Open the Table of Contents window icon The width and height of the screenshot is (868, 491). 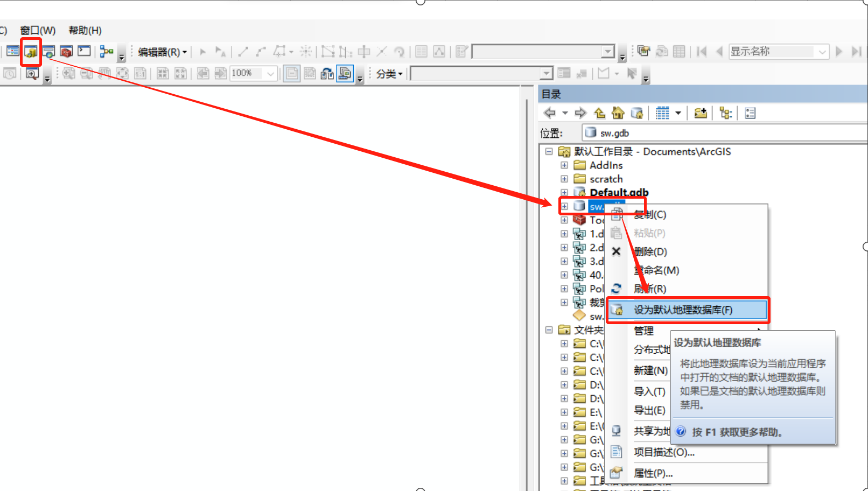[x=13, y=52]
